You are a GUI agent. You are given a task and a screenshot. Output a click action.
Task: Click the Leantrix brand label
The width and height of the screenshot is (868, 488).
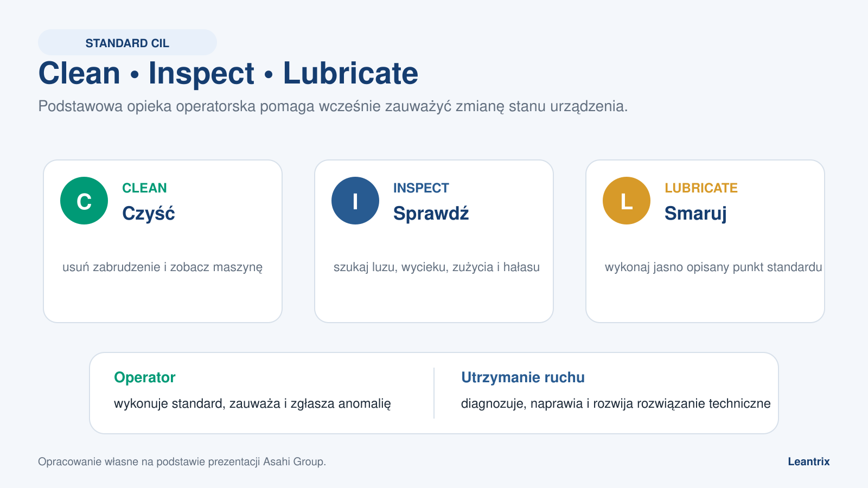(809, 461)
